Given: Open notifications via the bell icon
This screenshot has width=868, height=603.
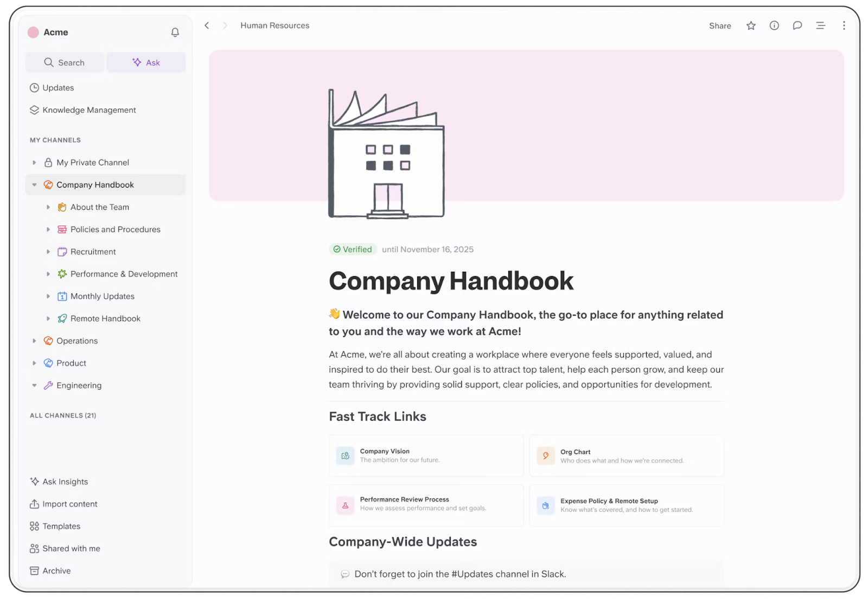Looking at the screenshot, I should 175,32.
